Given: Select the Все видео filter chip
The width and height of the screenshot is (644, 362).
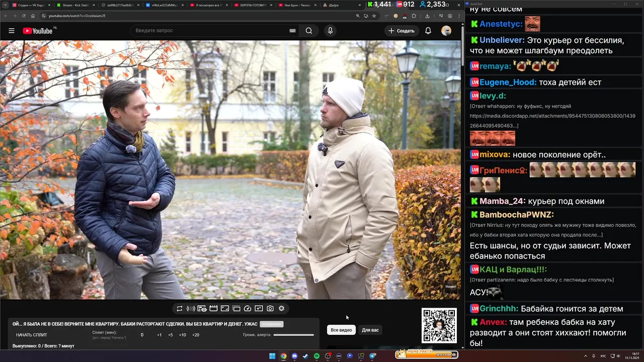Looking at the screenshot, I should pos(341,330).
